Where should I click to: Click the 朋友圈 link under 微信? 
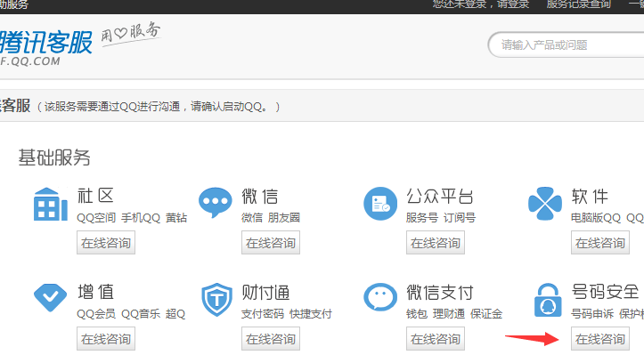point(284,217)
